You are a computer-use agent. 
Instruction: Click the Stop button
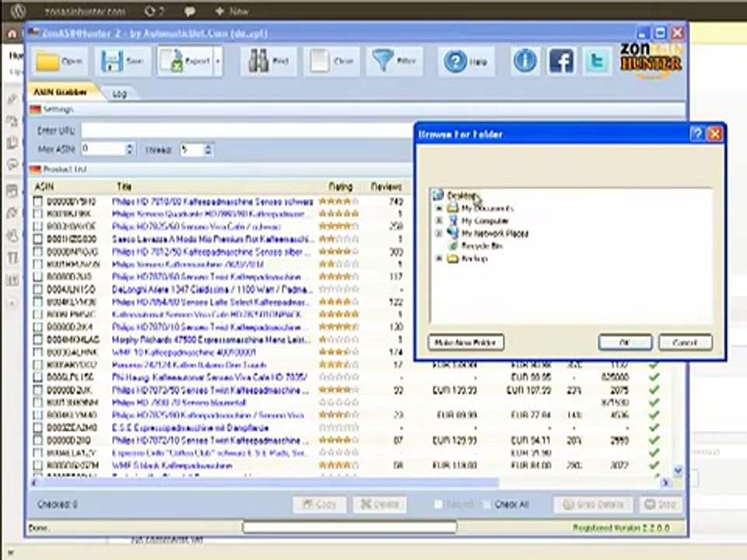(x=661, y=504)
